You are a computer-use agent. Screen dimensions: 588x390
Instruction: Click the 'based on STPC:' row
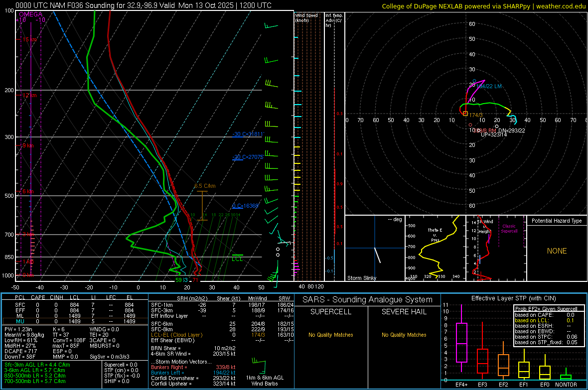tap(546, 337)
